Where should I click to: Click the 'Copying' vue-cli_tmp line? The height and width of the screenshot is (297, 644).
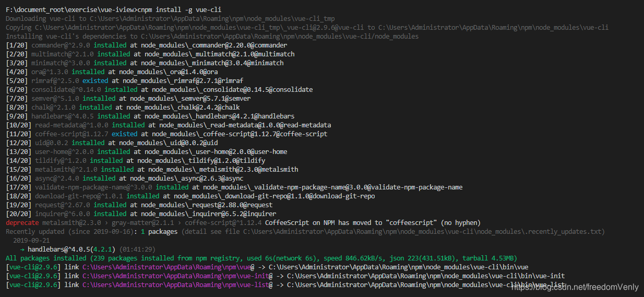(x=307, y=27)
